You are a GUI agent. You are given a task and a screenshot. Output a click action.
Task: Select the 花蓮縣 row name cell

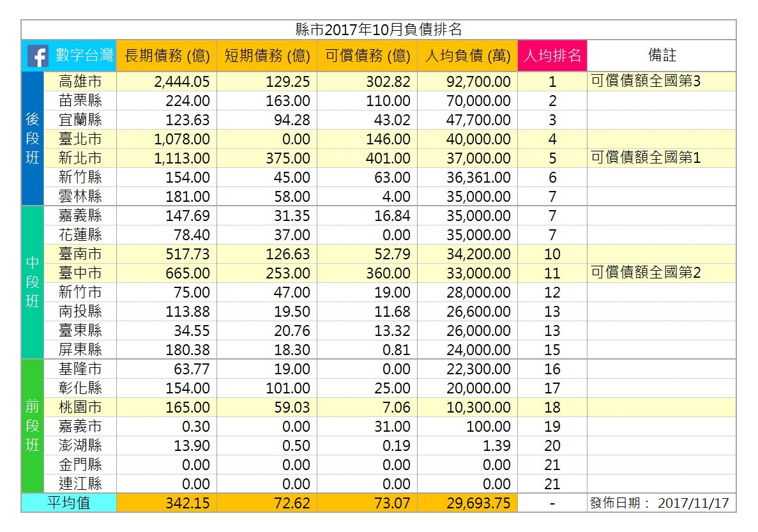pyautogui.click(x=80, y=234)
